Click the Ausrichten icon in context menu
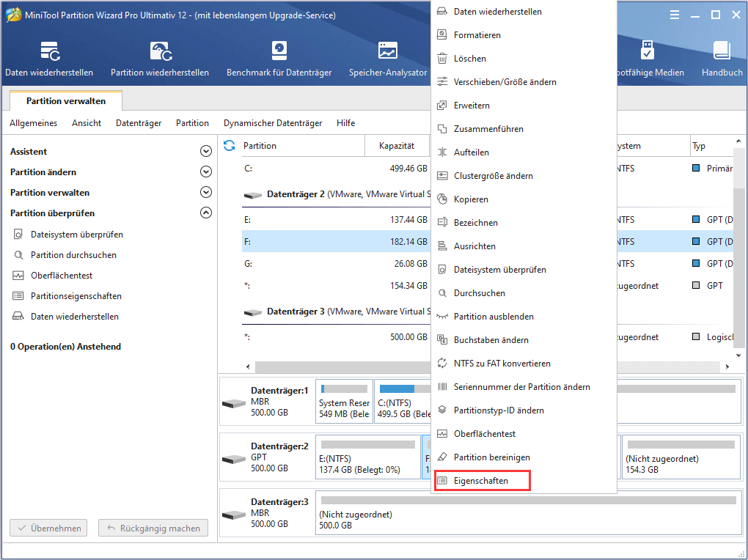 (442, 246)
